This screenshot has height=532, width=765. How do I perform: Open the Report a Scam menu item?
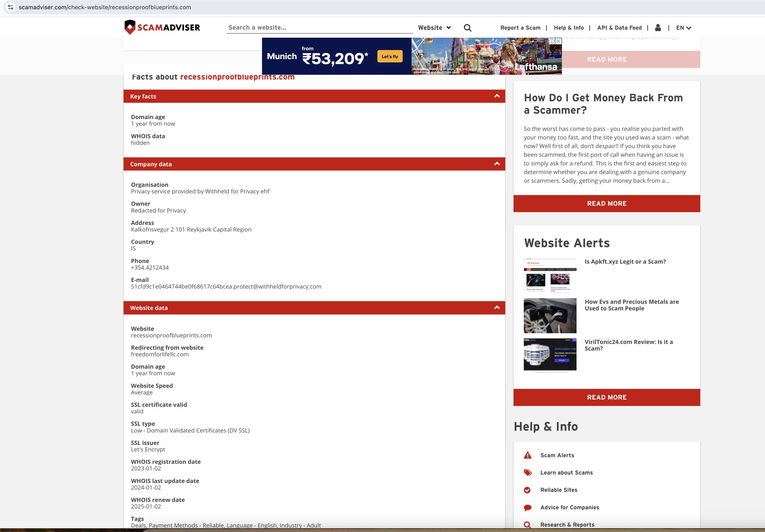(x=520, y=28)
